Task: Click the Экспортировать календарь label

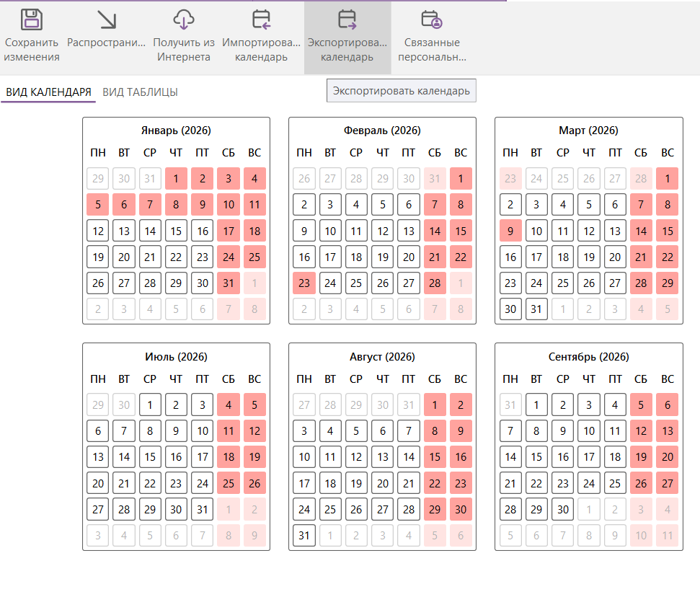Action: pyautogui.click(x=401, y=90)
